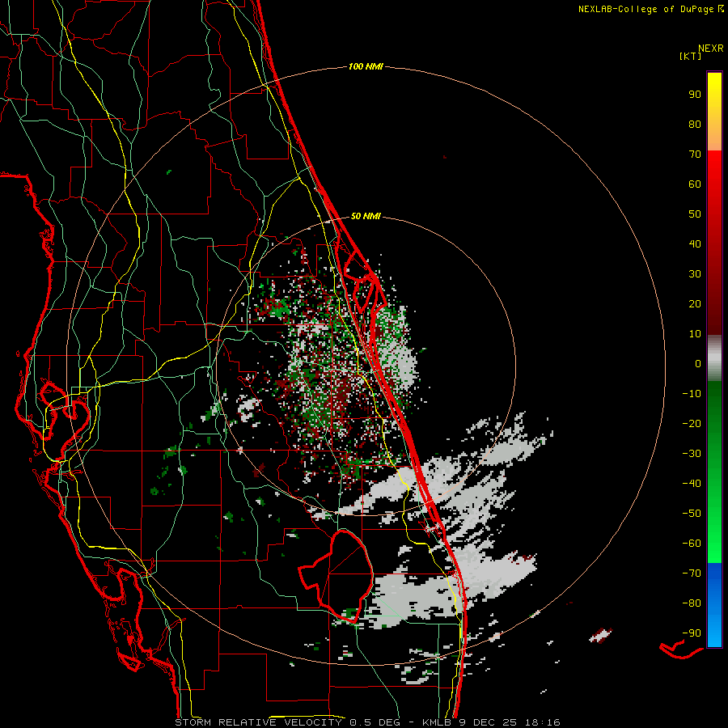Click the -80 value on the velocity scale
728x728 pixels.
coord(692,603)
